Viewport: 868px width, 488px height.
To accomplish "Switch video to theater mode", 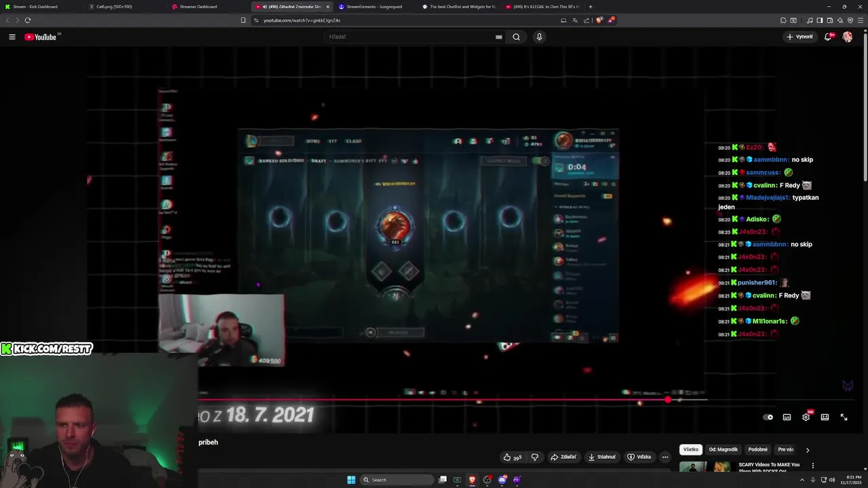I will pyautogui.click(x=825, y=417).
